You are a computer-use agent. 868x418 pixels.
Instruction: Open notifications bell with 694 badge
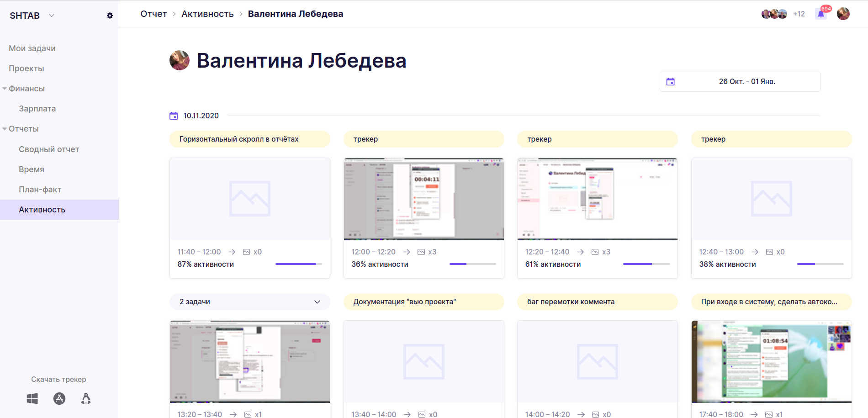point(821,14)
